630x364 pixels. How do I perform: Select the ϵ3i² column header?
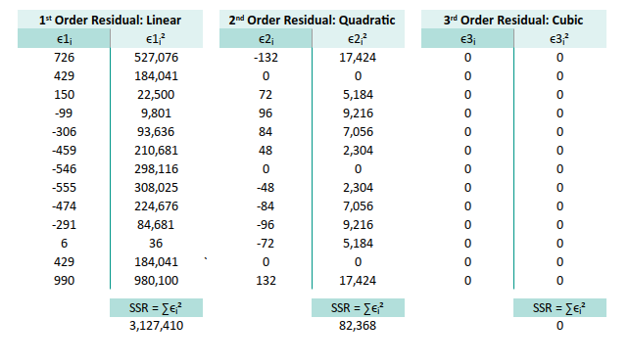(559, 39)
